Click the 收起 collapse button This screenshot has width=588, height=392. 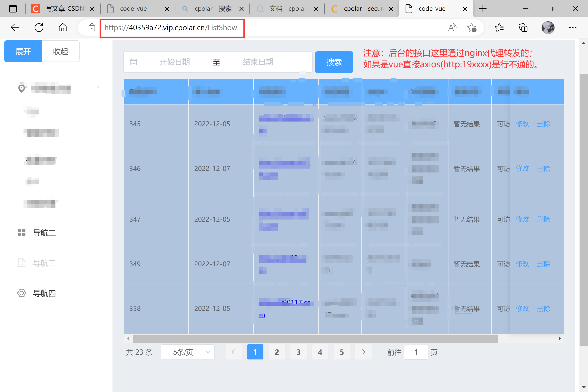(x=61, y=51)
